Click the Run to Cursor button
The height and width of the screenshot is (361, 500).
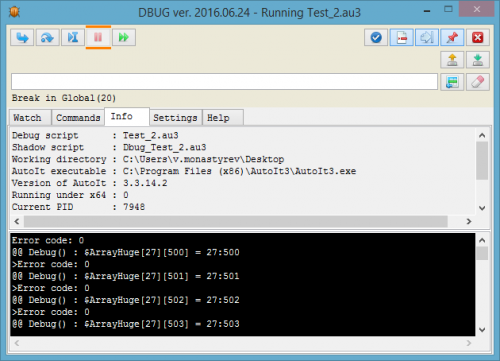(73, 37)
